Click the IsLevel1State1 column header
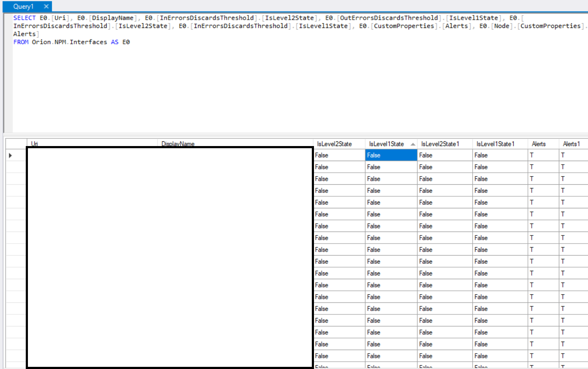 (500, 144)
